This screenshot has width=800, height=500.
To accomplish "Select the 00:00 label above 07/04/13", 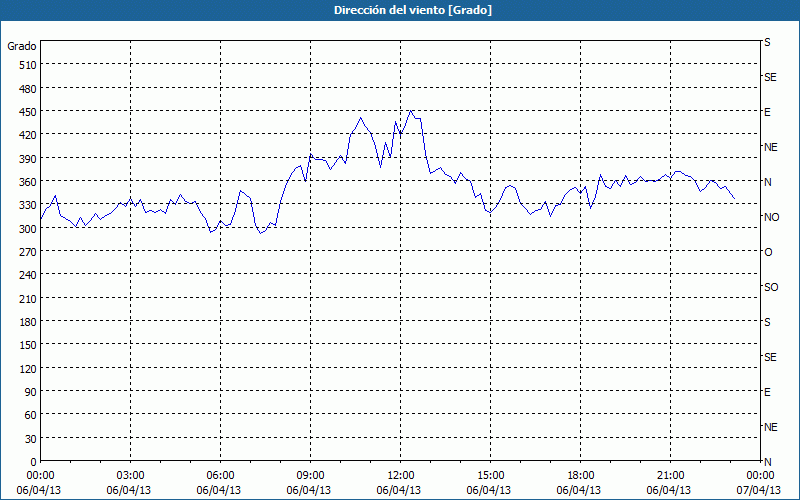I will [x=760, y=476].
